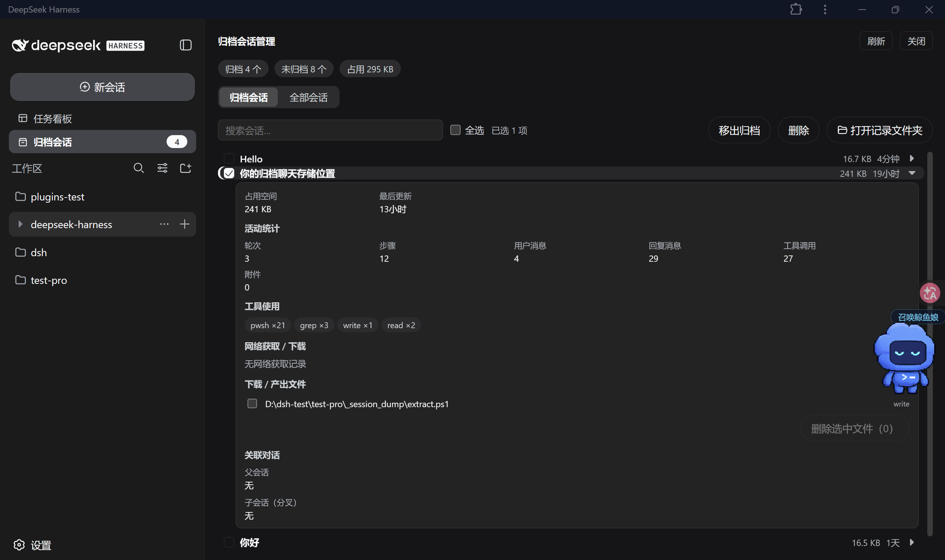Image resolution: width=945 pixels, height=560 pixels.
Task: Click the plugins-test folder icon
Action: (20, 197)
